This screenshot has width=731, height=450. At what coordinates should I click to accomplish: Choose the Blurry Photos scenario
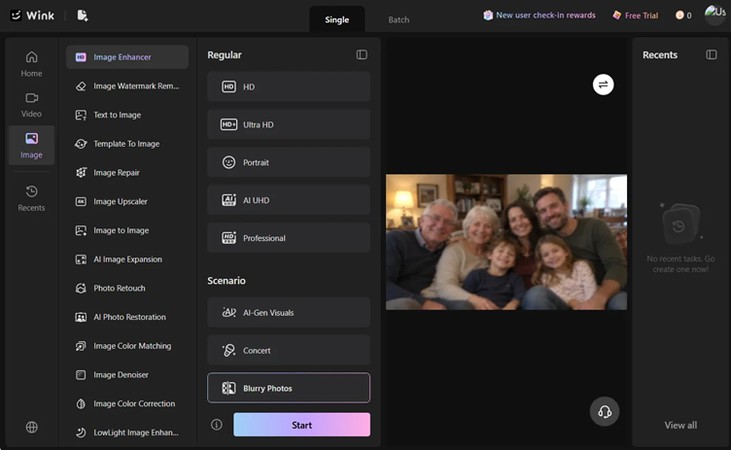coord(289,388)
